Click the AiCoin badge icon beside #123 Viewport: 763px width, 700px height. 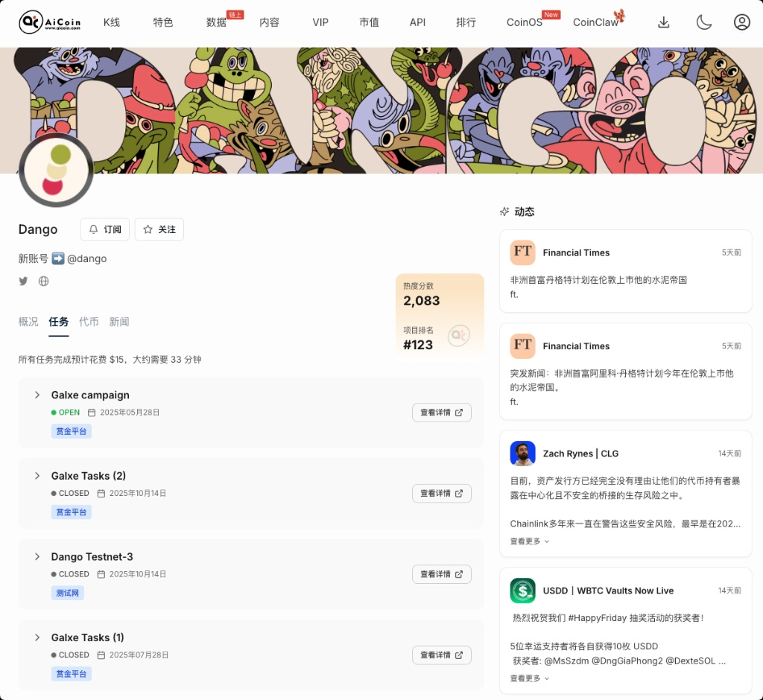coord(458,336)
